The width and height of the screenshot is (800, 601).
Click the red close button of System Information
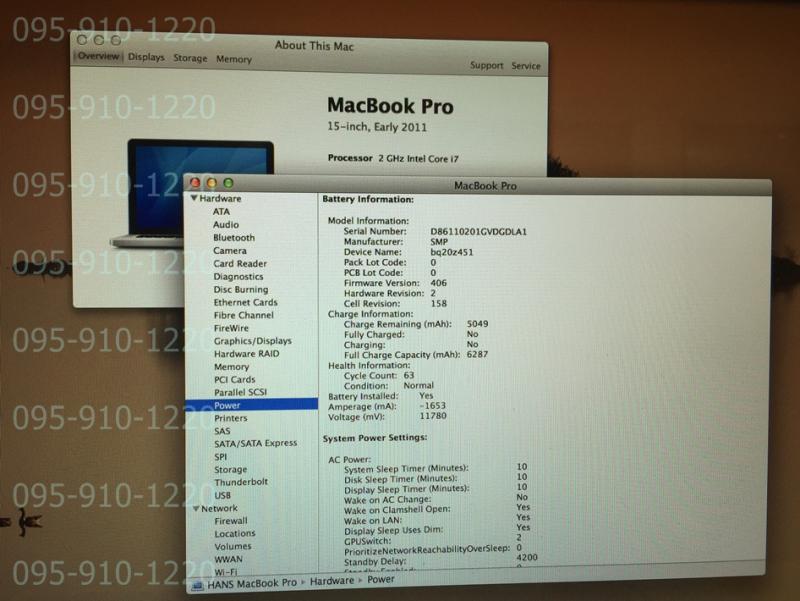point(195,182)
